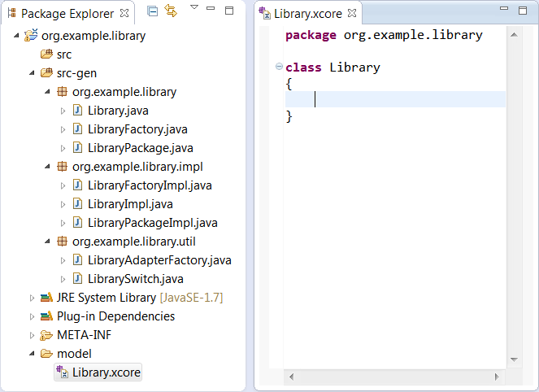Collapse org.example.library package under src-gen
The height and width of the screenshot is (392, 539).
47,91
